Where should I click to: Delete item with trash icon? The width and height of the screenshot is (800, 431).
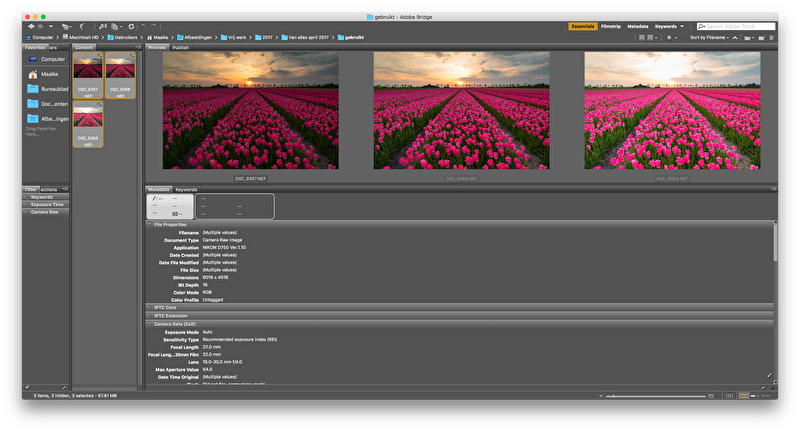(x=771, y=38)
